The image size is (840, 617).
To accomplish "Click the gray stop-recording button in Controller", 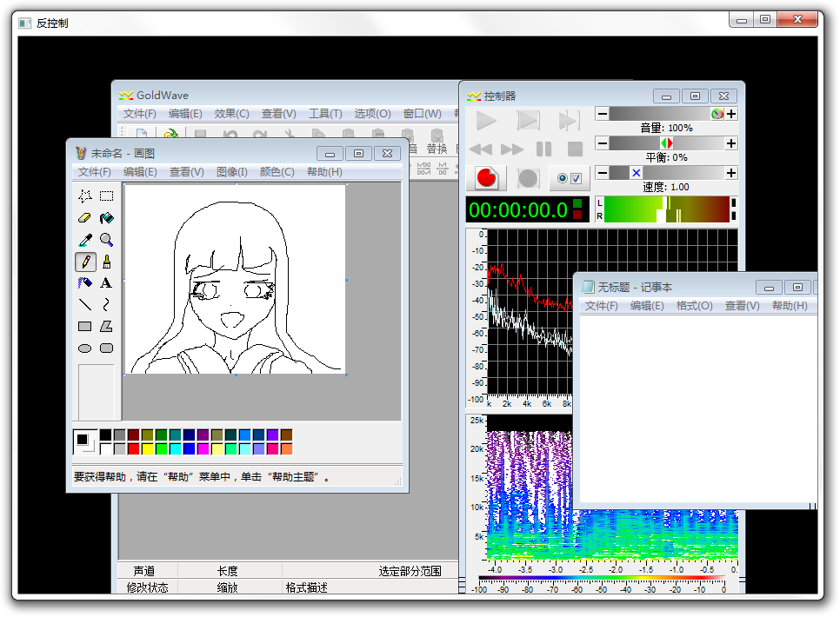I will 528,178.
